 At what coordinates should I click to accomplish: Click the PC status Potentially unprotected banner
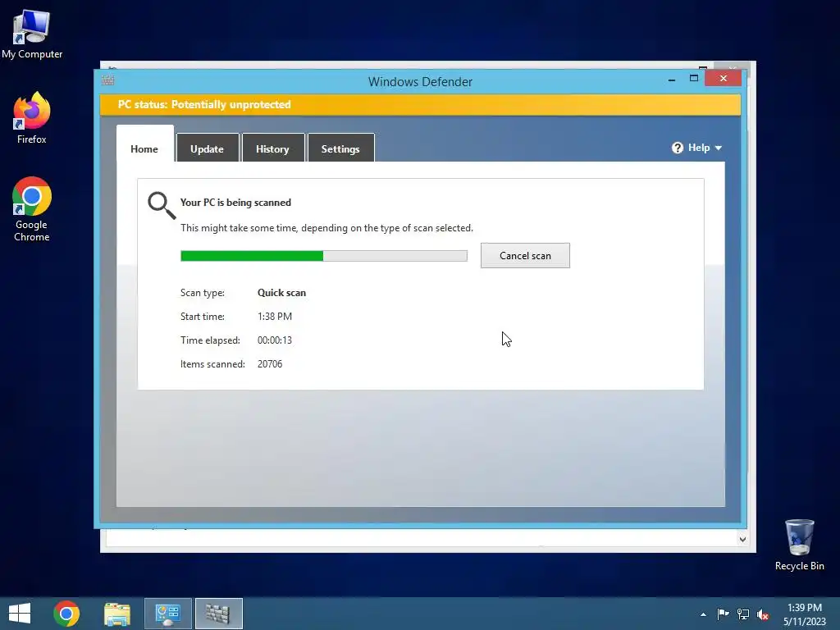coord(420,104)
